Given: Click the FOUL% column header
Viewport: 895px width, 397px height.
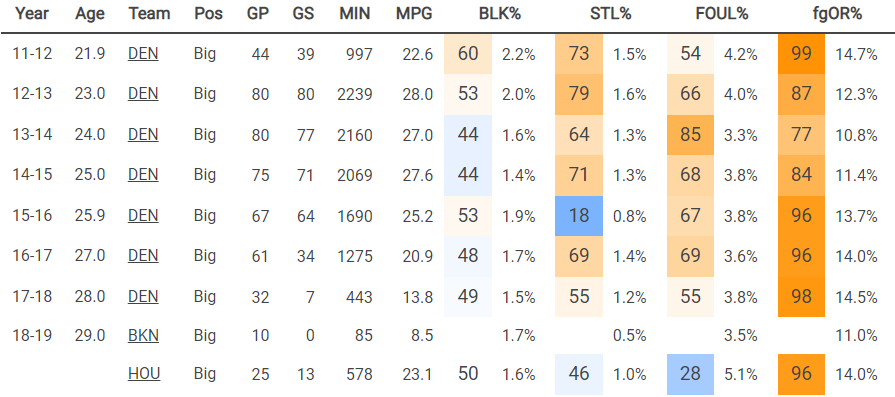Looking at the screenshot, I should [721, 14].
